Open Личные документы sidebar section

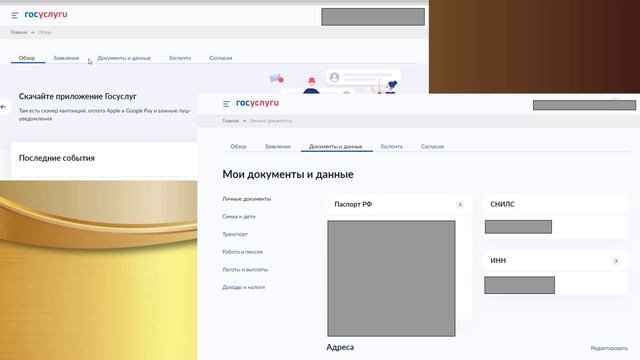click(247, 199)
